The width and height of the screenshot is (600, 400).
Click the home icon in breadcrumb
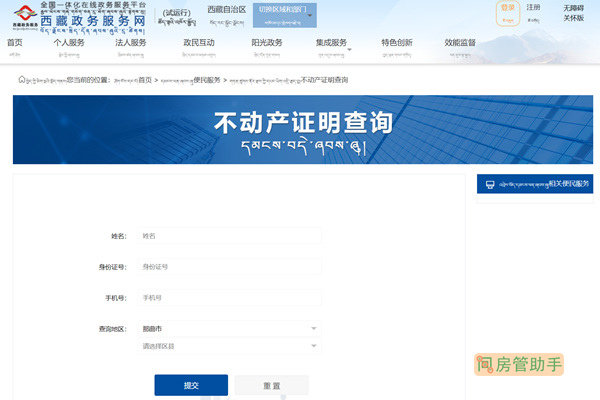[22, 80]
